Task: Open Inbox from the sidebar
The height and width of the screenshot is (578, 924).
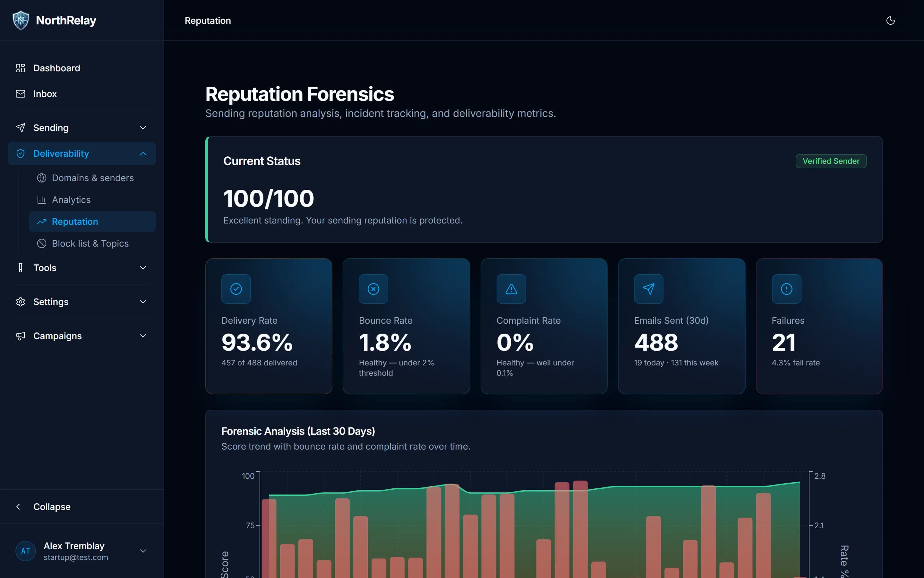Action: (x=82, y=94)
